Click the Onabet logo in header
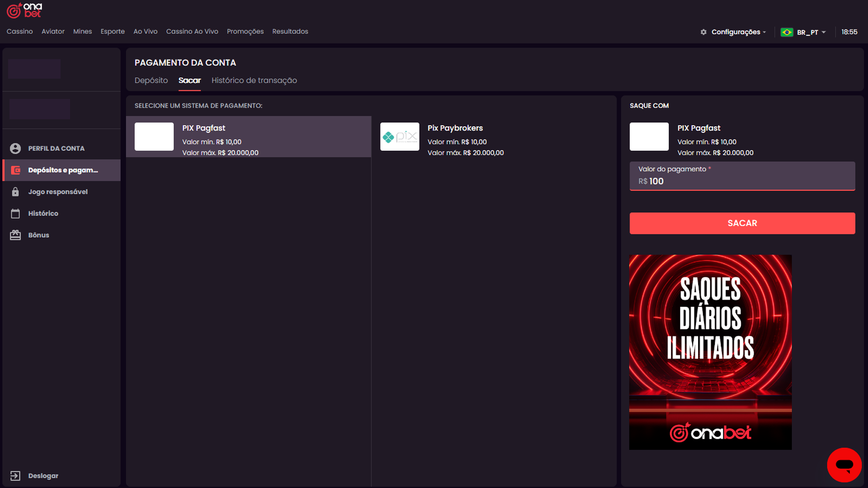 click(x=24, y=10)
